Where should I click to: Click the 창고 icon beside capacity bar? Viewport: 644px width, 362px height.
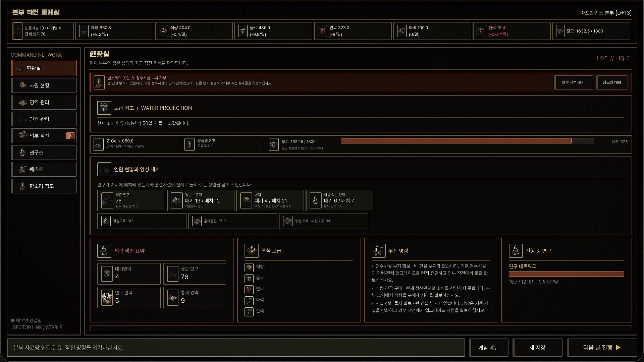(273, 144)
